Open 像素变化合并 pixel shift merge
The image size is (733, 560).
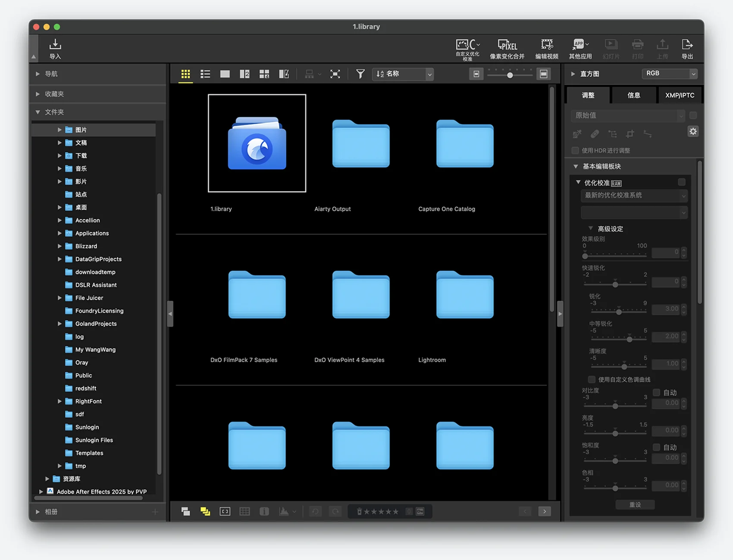pos(507,50)
